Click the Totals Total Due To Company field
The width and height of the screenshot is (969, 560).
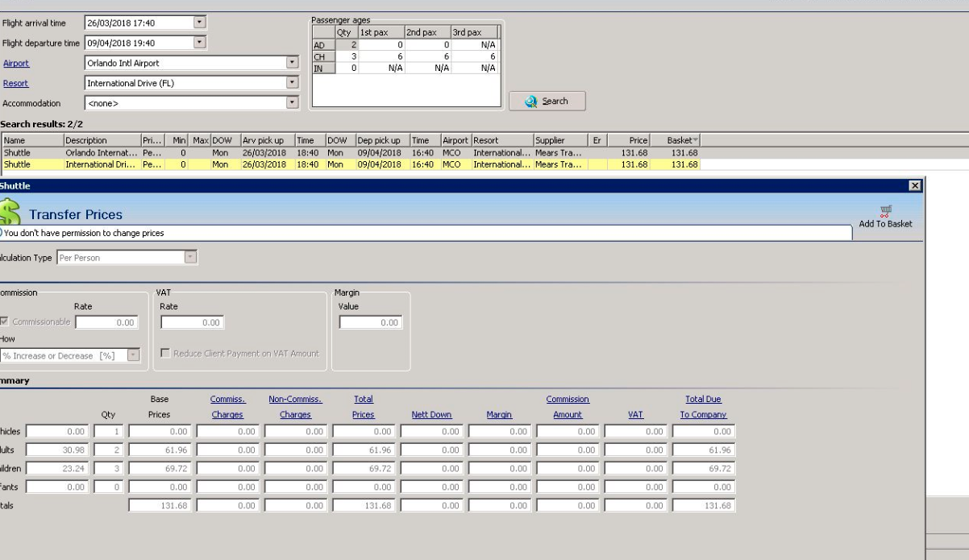(x=703, y=505)
